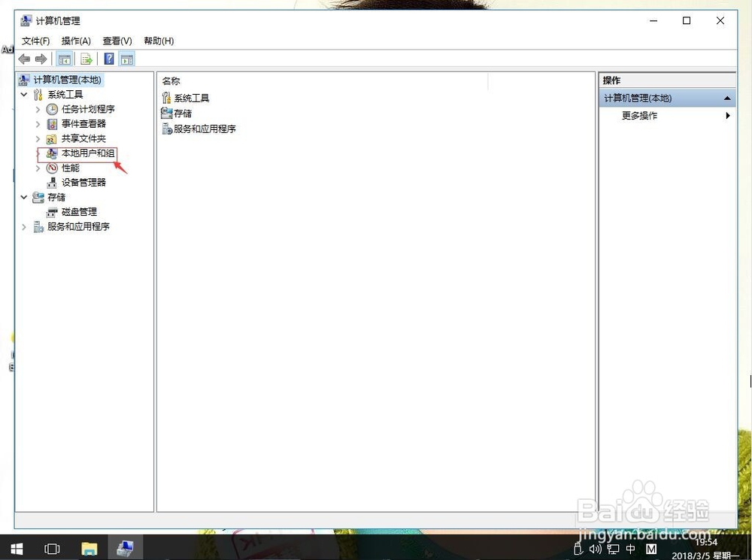Expand the 共享文件夹 node

(38, 139)
